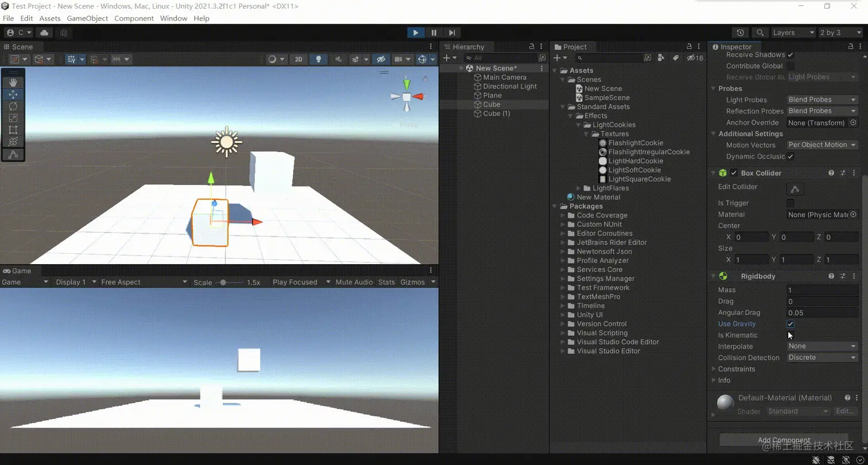
Task: Select the Transform tool
Action: [x=13, y=141]
